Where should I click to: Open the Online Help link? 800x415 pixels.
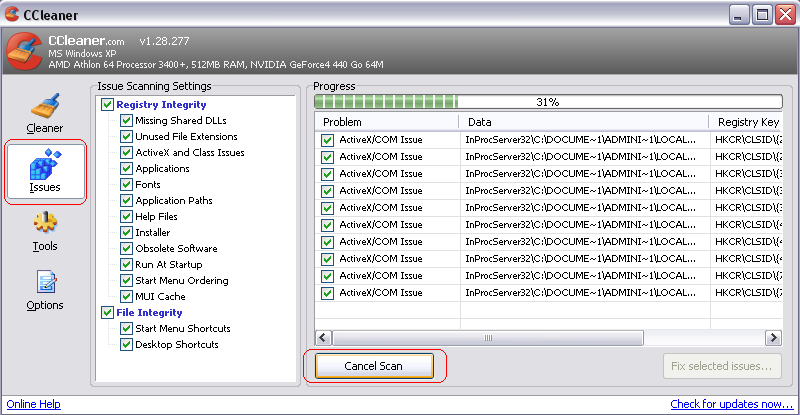pos(34,404)
